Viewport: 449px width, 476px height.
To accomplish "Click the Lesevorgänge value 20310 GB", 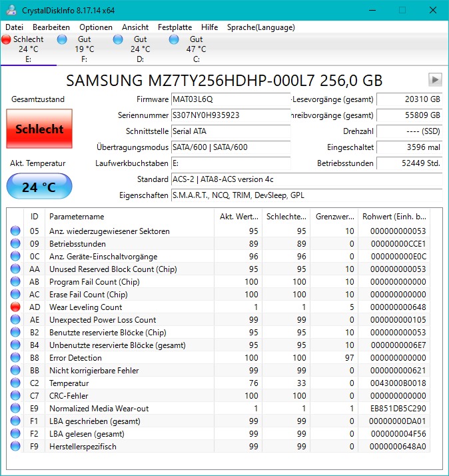I will pos(409,99).
